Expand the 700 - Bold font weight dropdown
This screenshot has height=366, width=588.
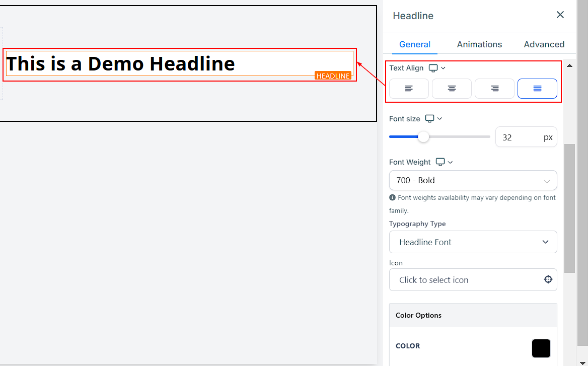coord(473,180)
